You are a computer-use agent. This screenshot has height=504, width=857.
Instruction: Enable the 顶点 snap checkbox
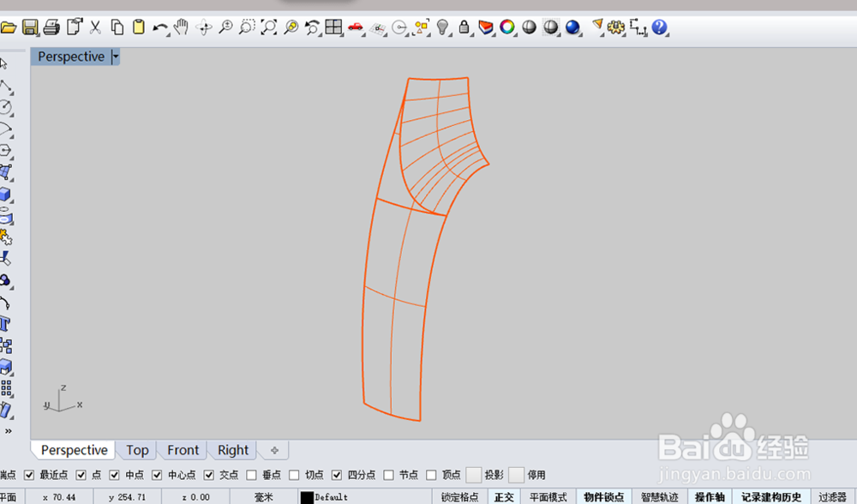pyautogui.click(x=431, y=475)
